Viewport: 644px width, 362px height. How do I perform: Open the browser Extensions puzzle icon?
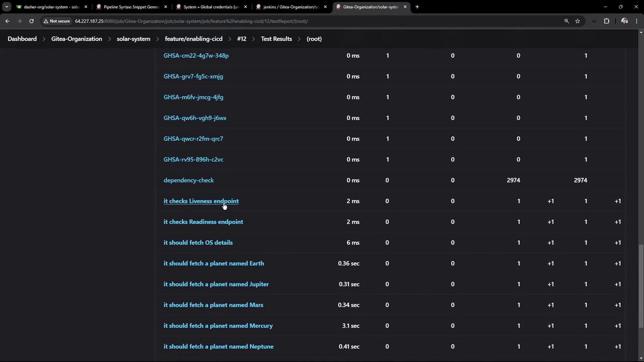606,21
